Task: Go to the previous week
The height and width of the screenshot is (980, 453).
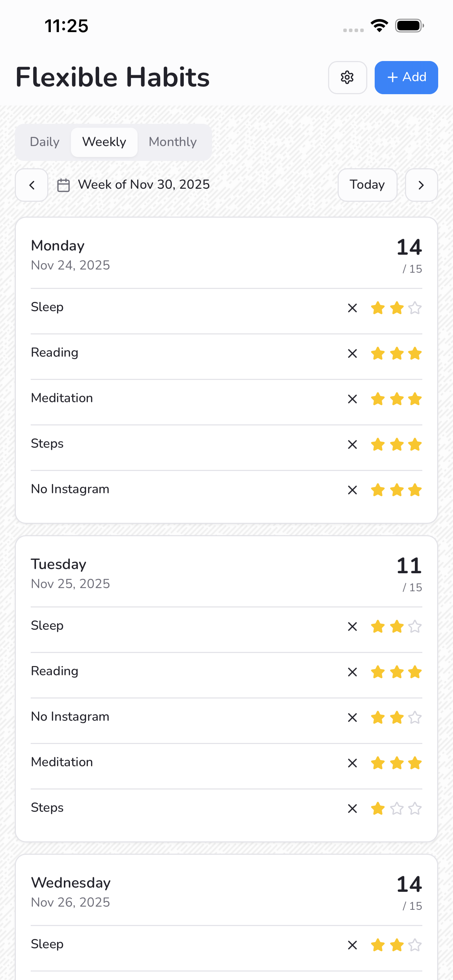Action: (x=31, y=185)
